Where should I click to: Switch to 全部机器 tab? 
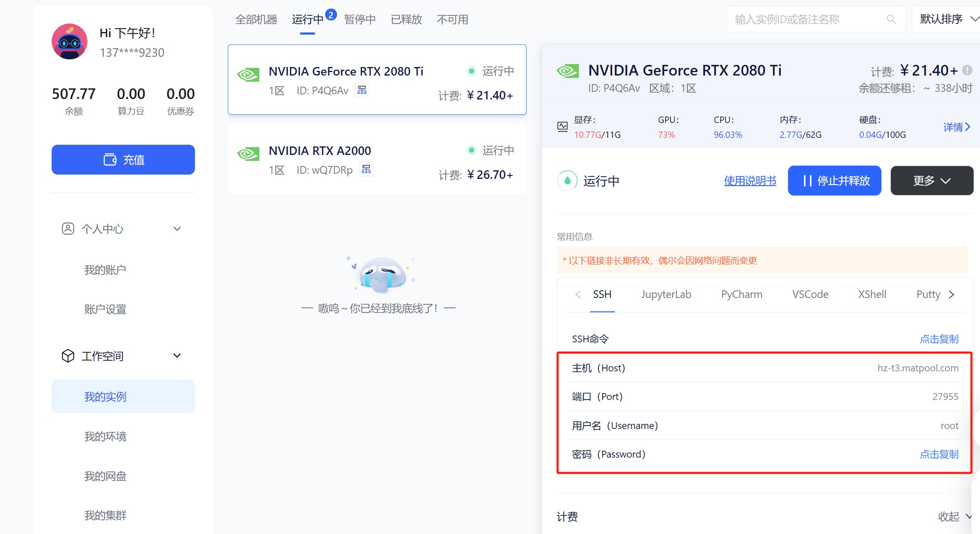coord(256,19)
